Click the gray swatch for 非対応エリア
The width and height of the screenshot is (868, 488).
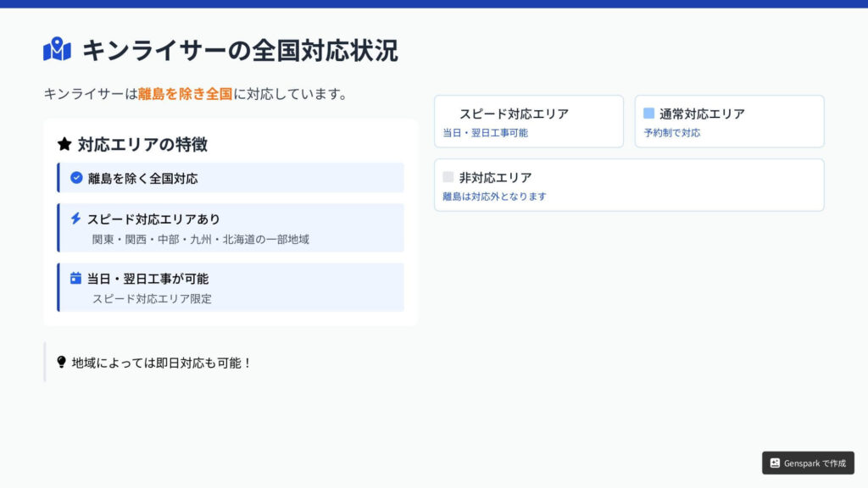click(448, 177)
